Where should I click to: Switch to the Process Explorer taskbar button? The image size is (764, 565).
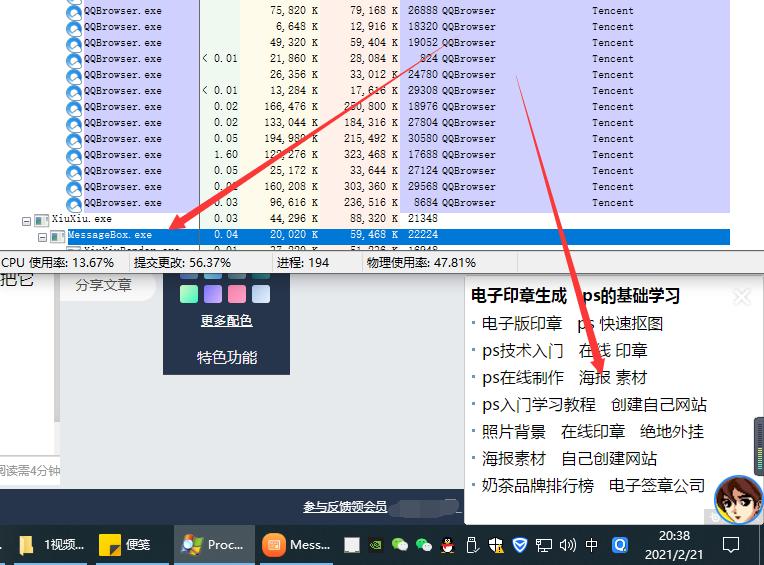[214, 545]
